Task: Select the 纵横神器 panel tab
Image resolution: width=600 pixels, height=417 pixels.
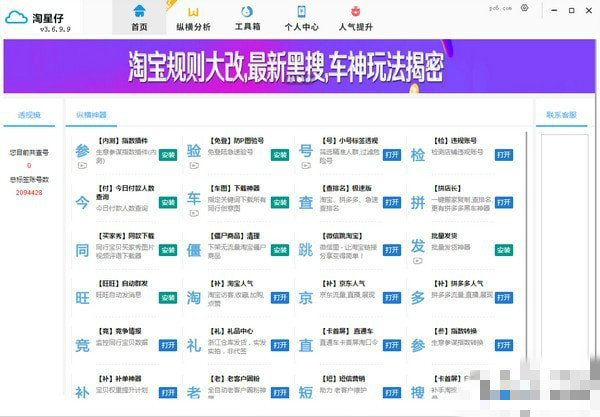Action: point(91,115)
